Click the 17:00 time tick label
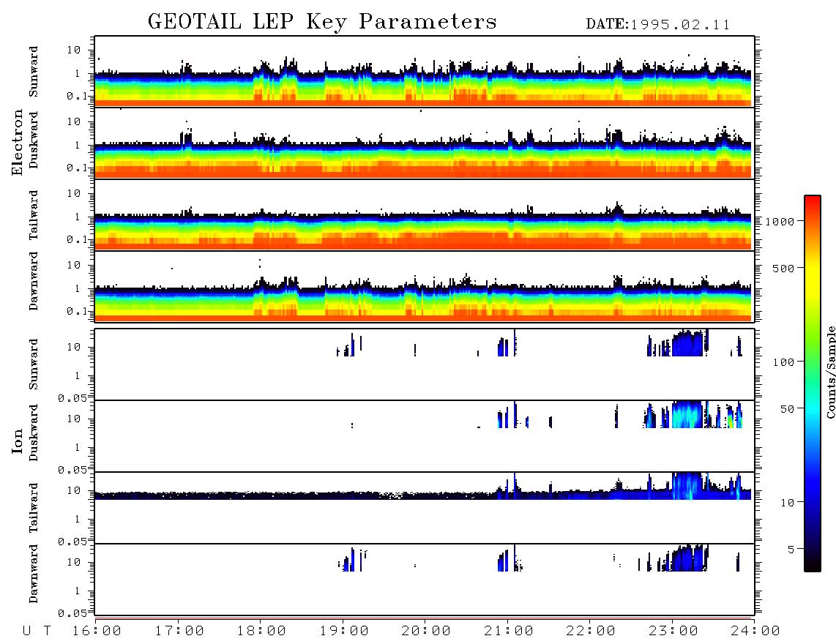836x644 pixels. [179, 632]
